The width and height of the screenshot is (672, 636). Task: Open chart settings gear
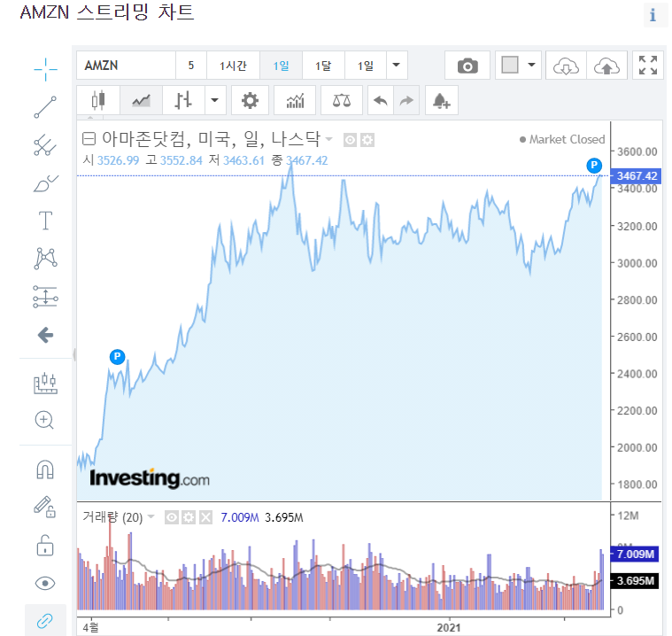click(250, 100)
